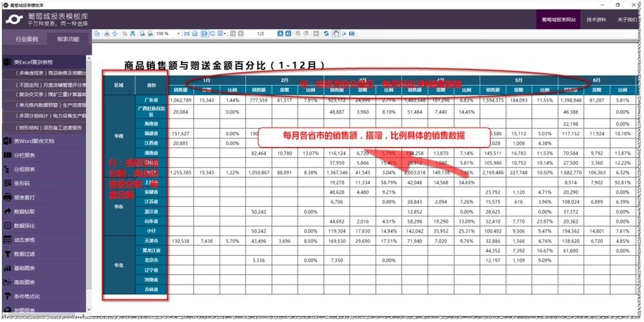Image resolution: width=644 pixels, height=322 pixels.
Task: Click the refresh report icon
Action: [327, 33]
